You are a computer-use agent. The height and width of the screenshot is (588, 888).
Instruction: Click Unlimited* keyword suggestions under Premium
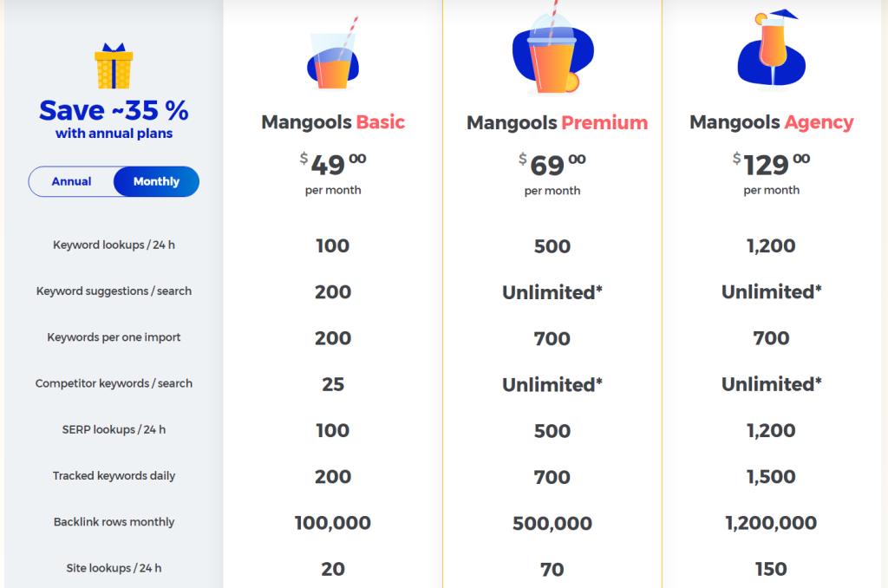click(552, 292)
